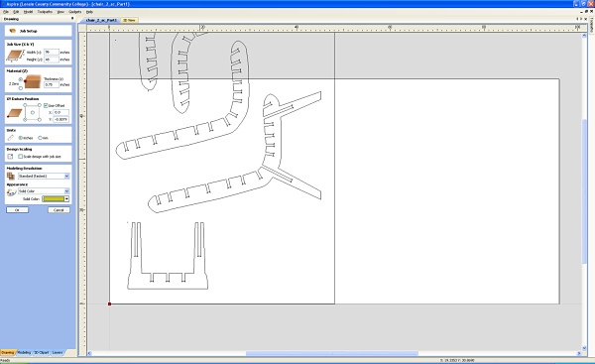Click the Modeling Resolution grid icon
Viewport: 595px width, 364px height.
click(x=11, y=176)
